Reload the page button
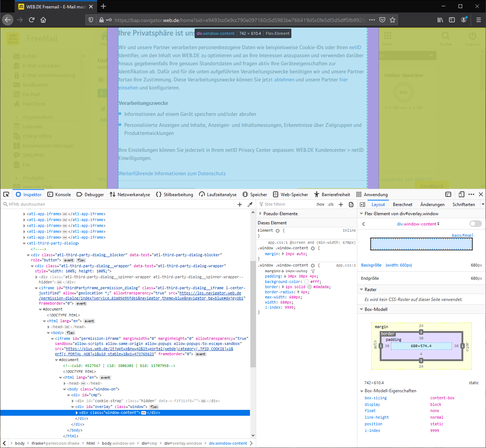The width and height of the screenshot is (486, 448). click(x=32, y=20)
